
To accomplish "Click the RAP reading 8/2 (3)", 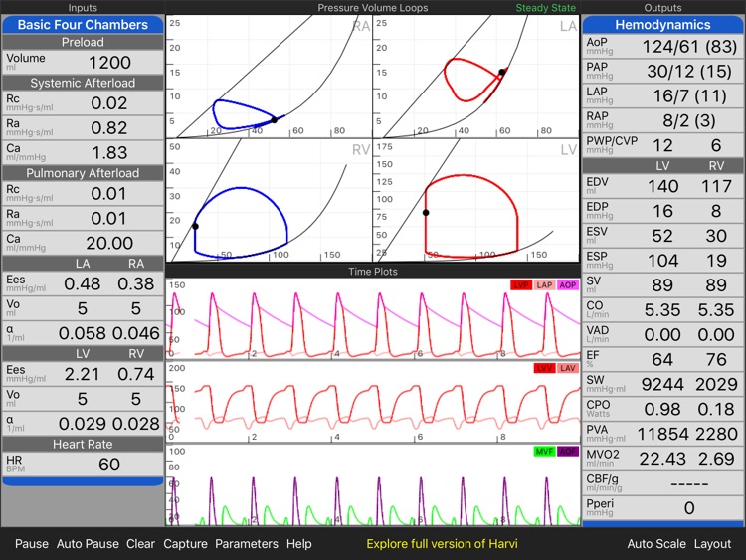I will click(x=689, y=120).
